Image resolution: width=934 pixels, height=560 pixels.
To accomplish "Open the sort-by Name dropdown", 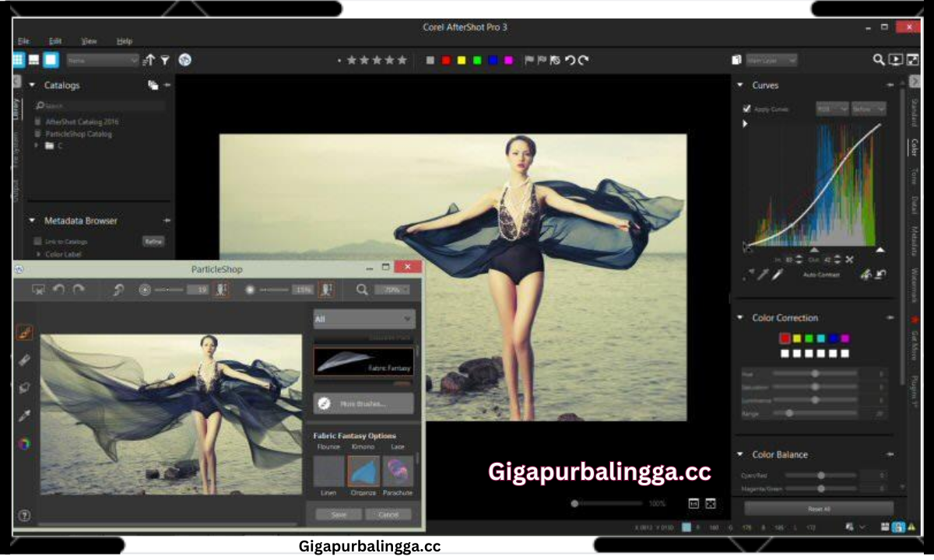I will pyautogui.click(x=103, y=60).
